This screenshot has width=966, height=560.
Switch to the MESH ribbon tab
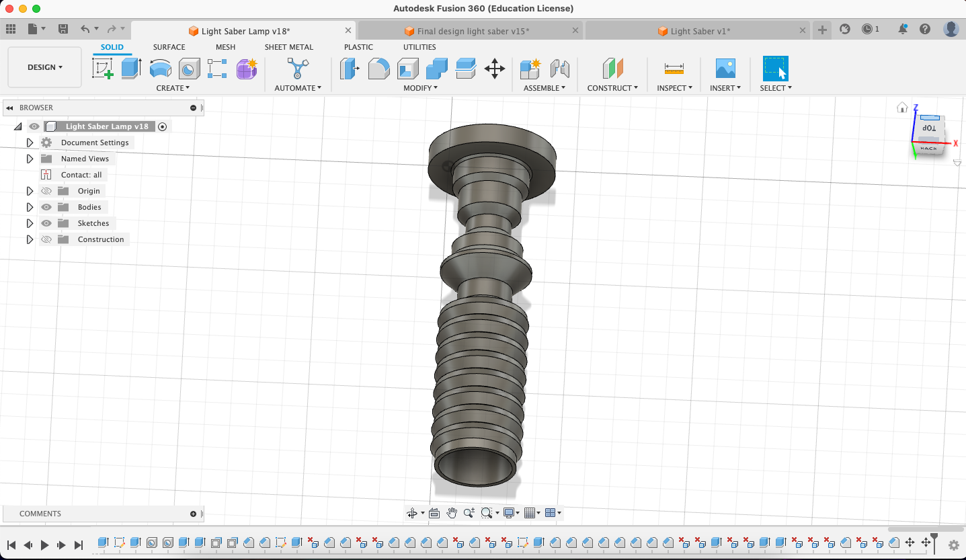tap(225, 47)
